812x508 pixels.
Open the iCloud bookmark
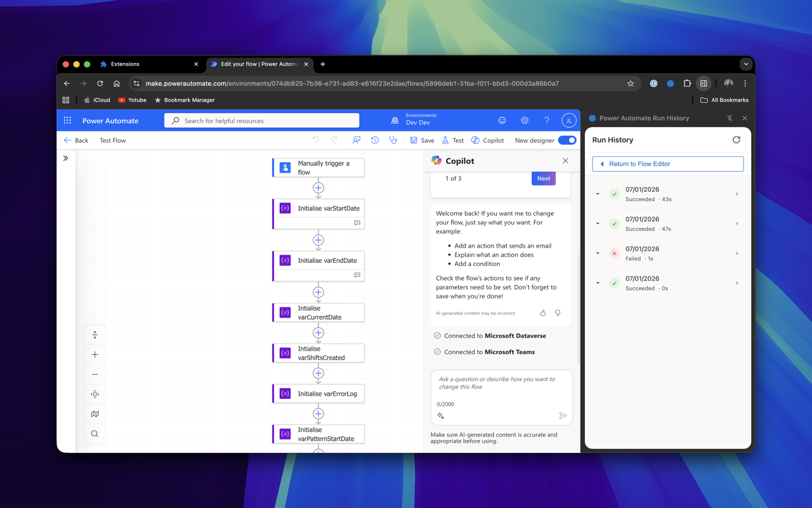(x=97, y=100)
